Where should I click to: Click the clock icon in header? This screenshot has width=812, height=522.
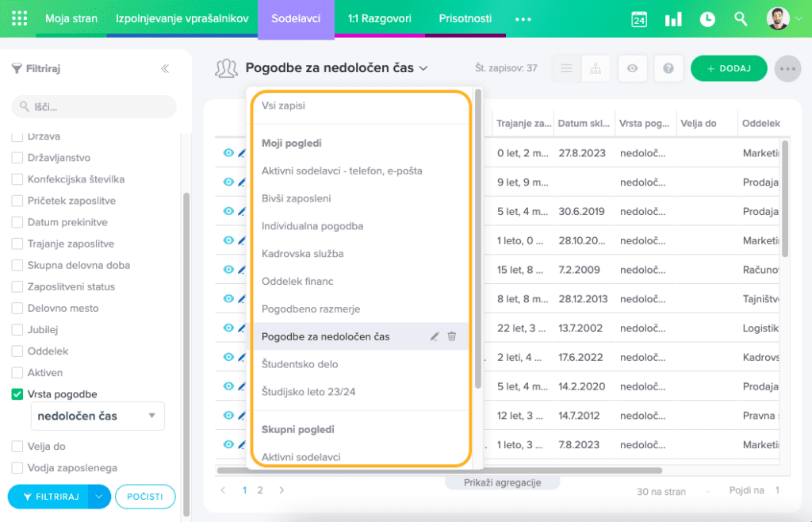click(707, 19)
